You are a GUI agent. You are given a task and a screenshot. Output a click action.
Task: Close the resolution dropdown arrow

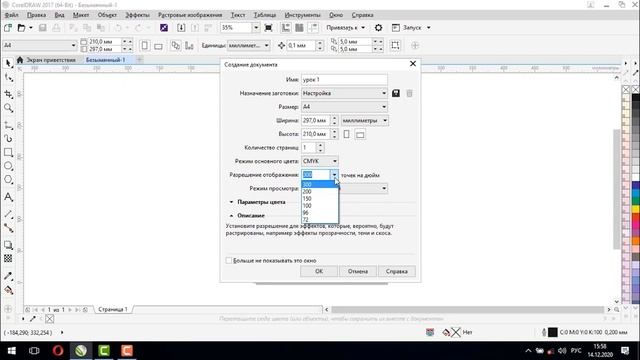click(335, 175)
